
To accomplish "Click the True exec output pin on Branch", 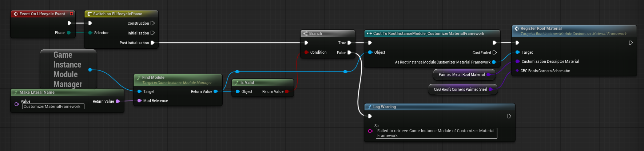I will click(349, 43).
